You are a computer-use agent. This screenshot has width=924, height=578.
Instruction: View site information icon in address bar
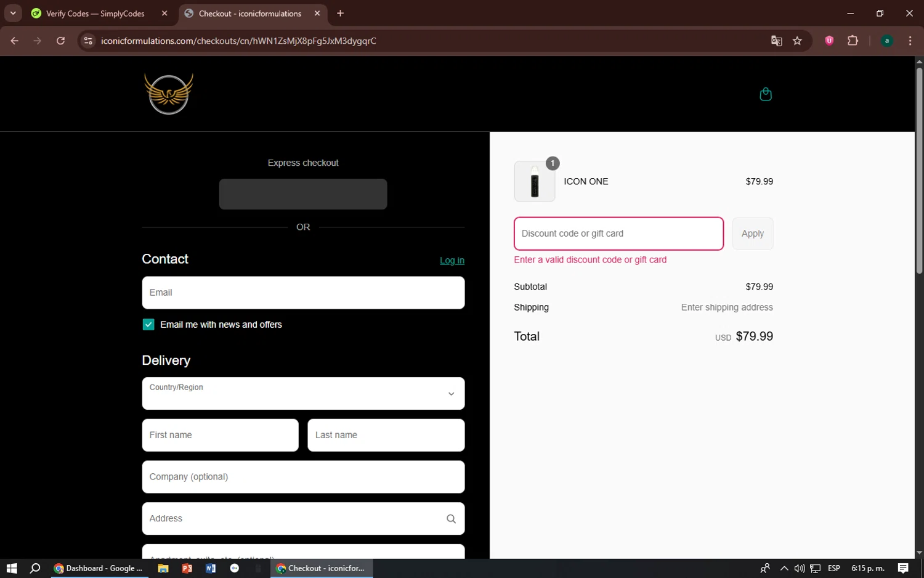88,41
